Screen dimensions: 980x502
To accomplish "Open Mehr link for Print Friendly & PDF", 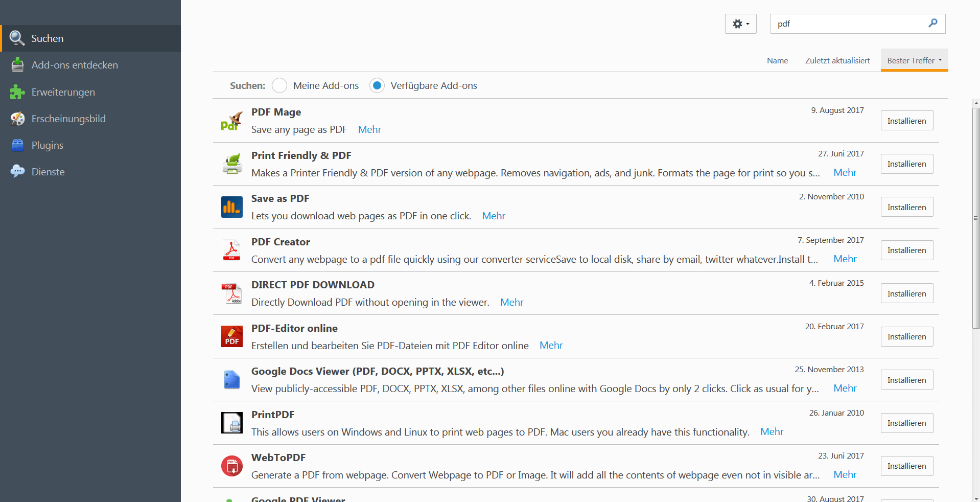I will click(x=845, y=172).
